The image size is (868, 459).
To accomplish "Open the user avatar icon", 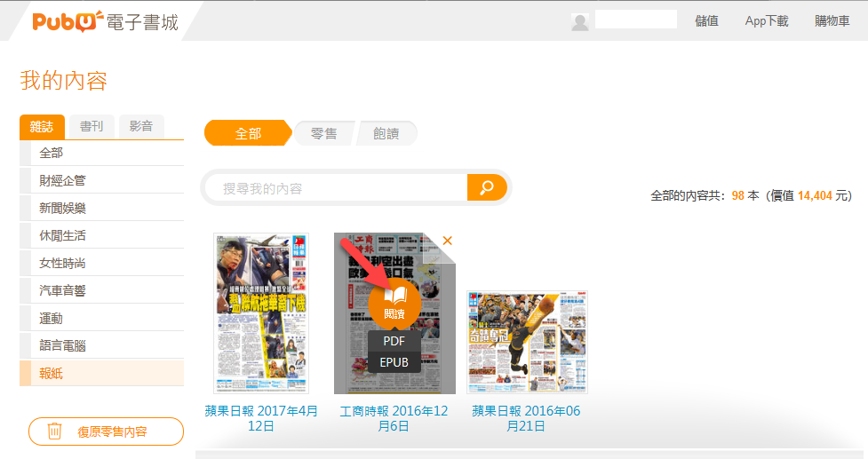I will (x=579, y=22).
